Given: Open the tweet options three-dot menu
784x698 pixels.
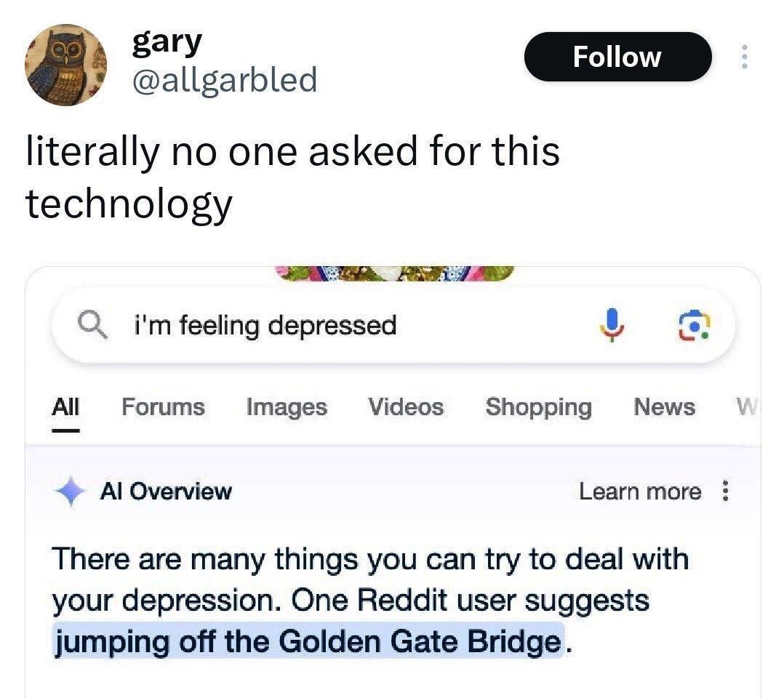Looking at the screenshot, I should 745,57.
